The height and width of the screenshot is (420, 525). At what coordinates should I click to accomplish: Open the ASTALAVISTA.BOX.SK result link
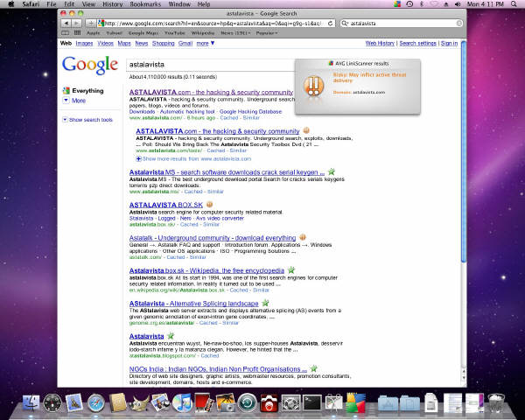pyautogui.click(x=165, y=205)
